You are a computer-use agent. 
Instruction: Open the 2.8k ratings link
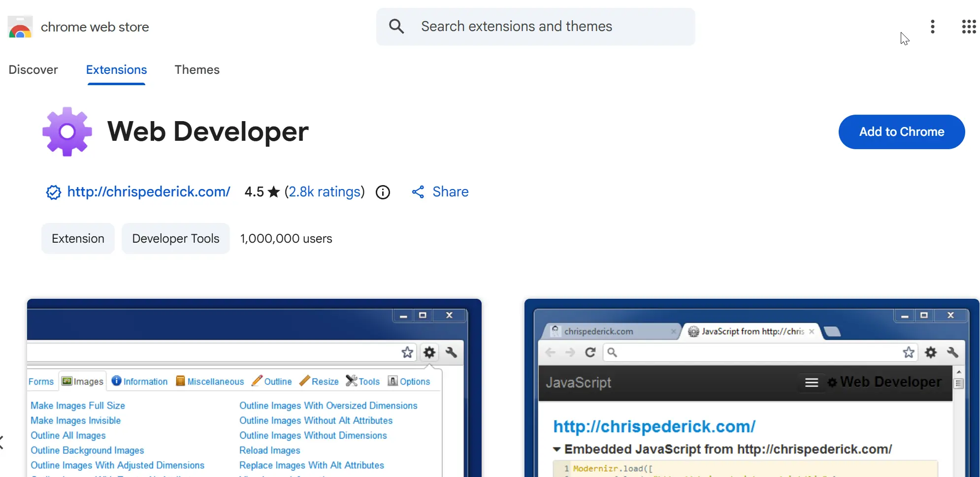[325, 192]
